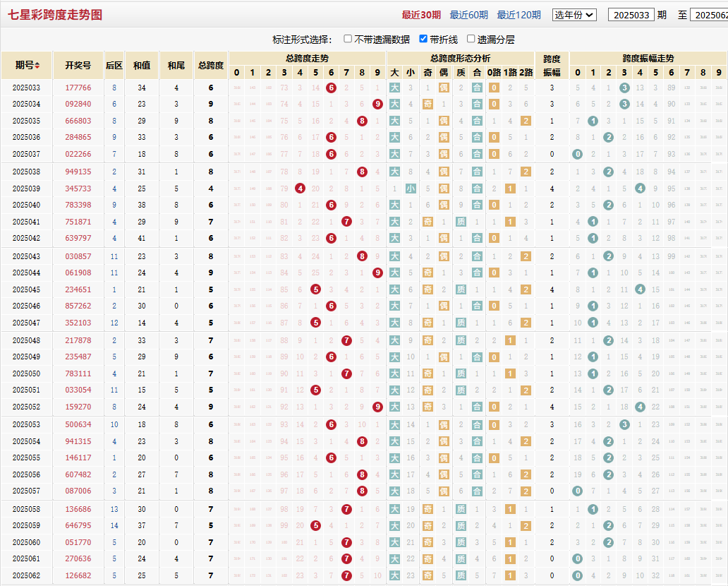728x586 pixels.
Task: Show 最近120期 results
Action: (x=518, y=15)
